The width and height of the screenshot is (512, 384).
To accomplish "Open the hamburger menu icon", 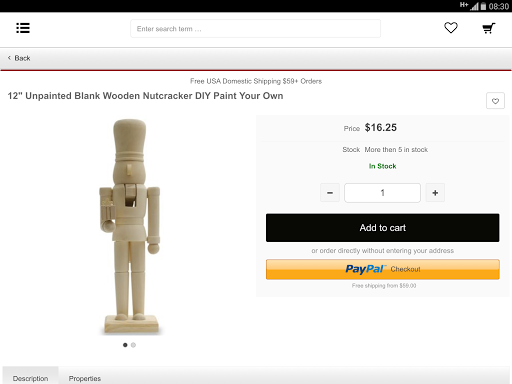I will (x=23, y=28).
